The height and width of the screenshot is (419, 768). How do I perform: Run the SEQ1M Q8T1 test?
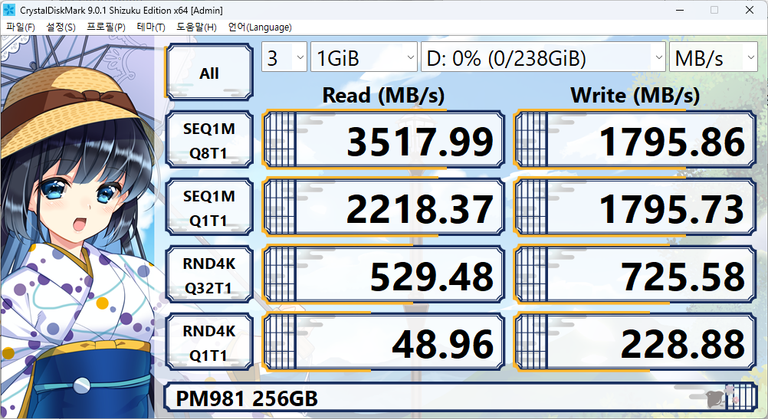click(x=209, y=140)
